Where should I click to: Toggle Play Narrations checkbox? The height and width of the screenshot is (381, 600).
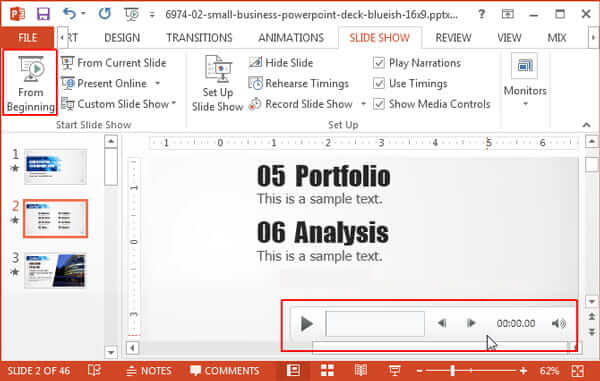click(x=378, y=63)
